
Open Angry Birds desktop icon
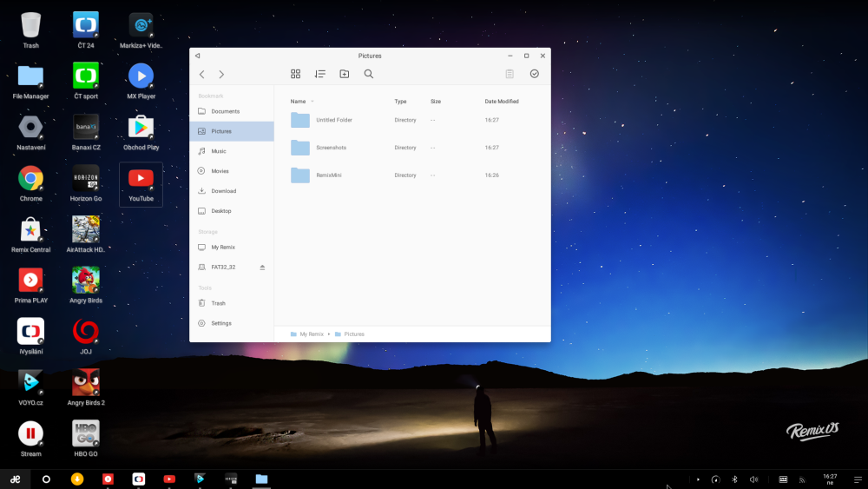tap(86, 286)
